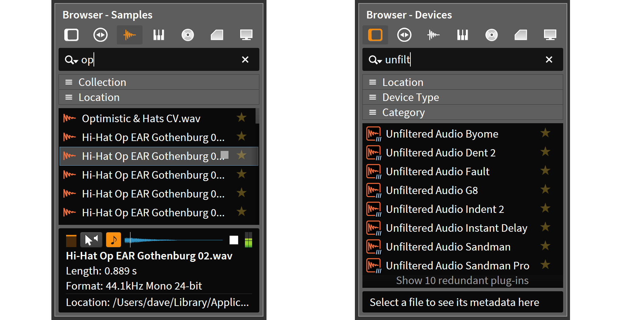Open Presets tab in Browser - Samples panel
The height and width of the screenshot is (320, 644).
[x=100, y=35]
